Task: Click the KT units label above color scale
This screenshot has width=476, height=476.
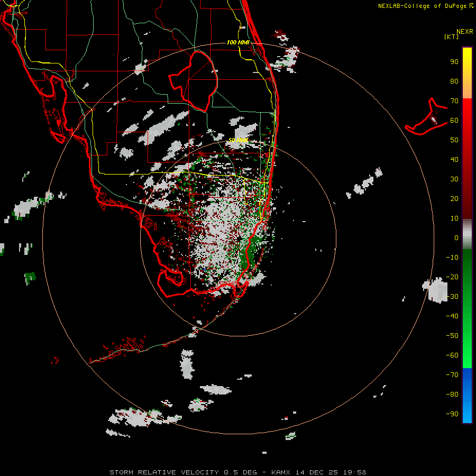Action: (452, 36)
